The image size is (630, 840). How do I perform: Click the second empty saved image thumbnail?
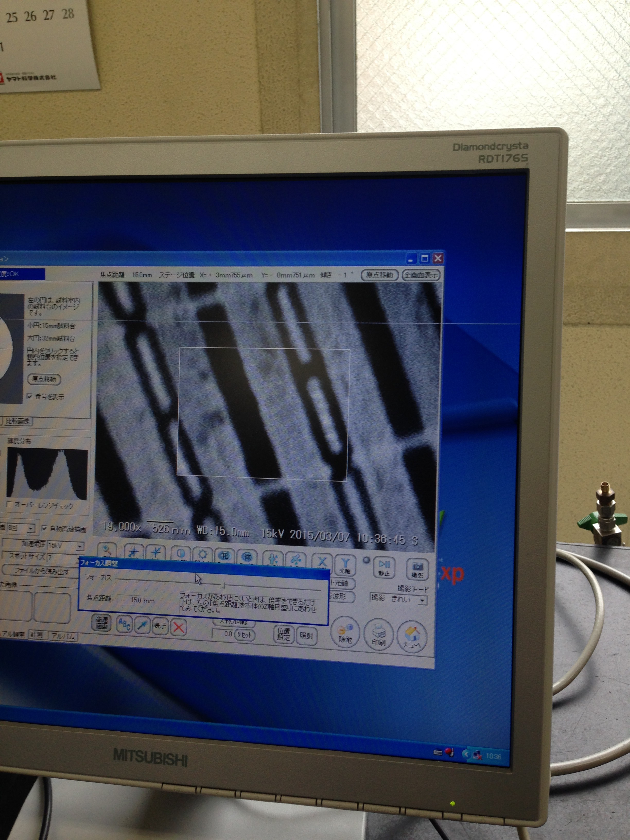[x=52, y=608]
